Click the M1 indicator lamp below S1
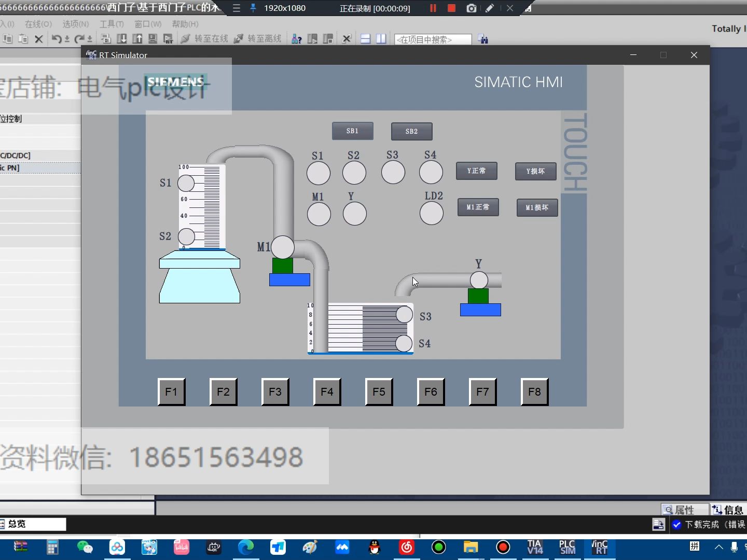The width and height of the screenshot is (747, 560). (x=319, y=214)
